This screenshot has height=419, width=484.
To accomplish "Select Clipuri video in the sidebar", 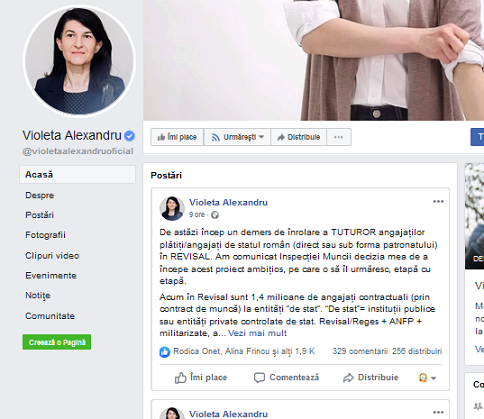I will click(x=52, y=256).
